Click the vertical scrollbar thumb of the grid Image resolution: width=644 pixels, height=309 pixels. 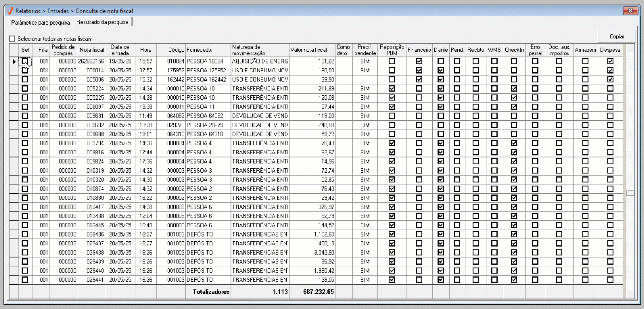[630, 193]
